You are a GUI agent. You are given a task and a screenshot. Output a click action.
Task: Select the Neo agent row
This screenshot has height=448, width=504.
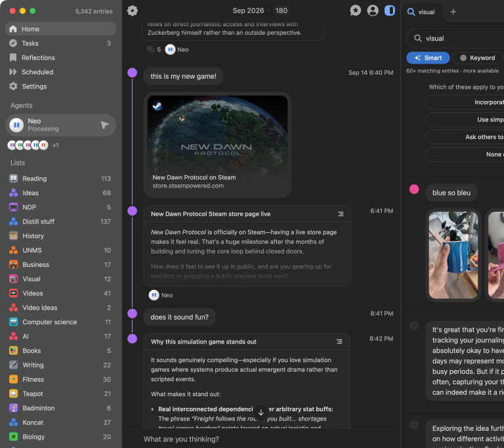pos(61,125)
